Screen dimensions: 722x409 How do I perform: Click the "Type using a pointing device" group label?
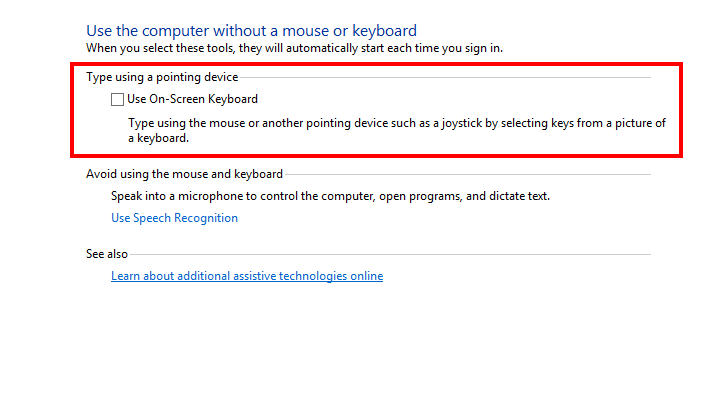[x=162, y=77]
